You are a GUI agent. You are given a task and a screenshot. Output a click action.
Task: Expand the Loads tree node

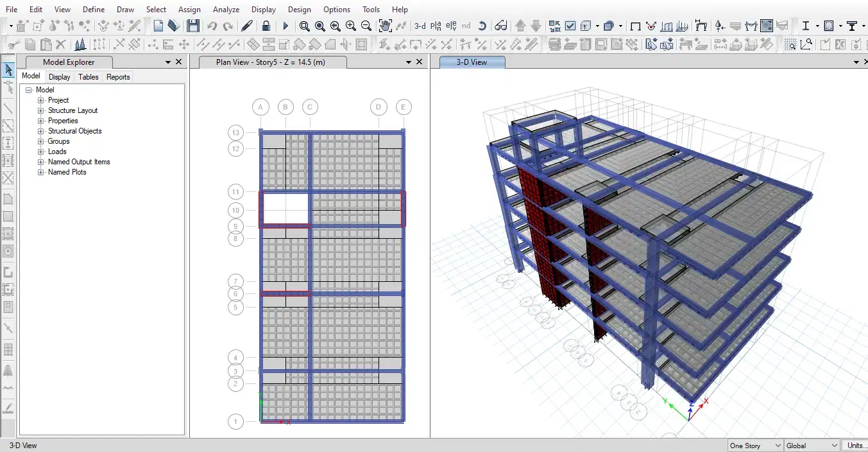coord(41,152)
